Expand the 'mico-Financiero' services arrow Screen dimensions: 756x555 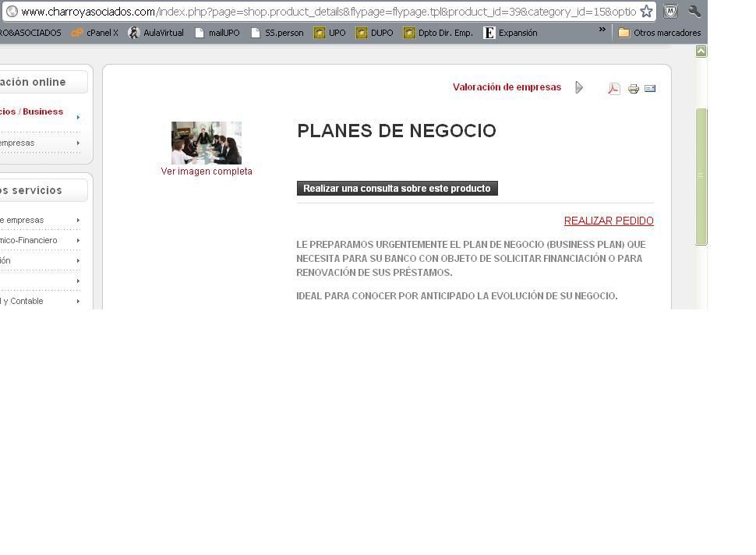[x=78, y=241]
